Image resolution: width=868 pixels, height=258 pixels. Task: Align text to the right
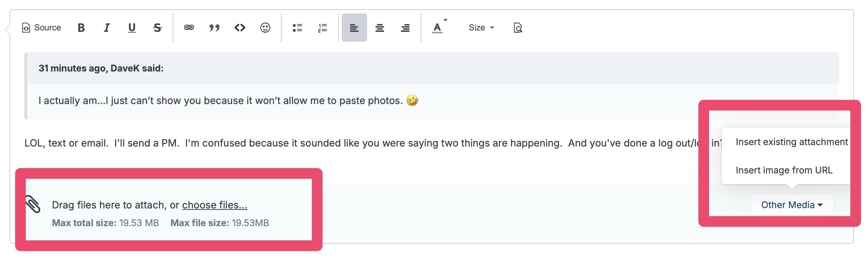click(405, 28)
